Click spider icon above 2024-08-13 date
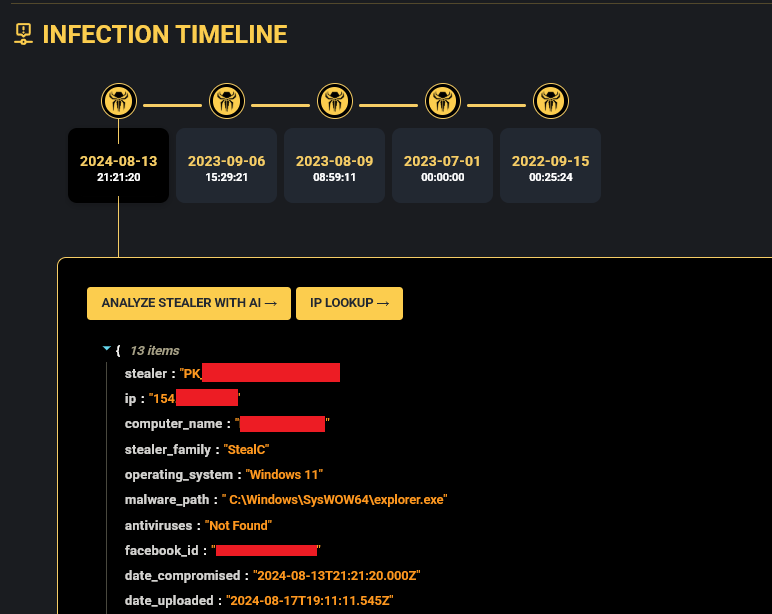772x614 pixels. tap(118, 101)
